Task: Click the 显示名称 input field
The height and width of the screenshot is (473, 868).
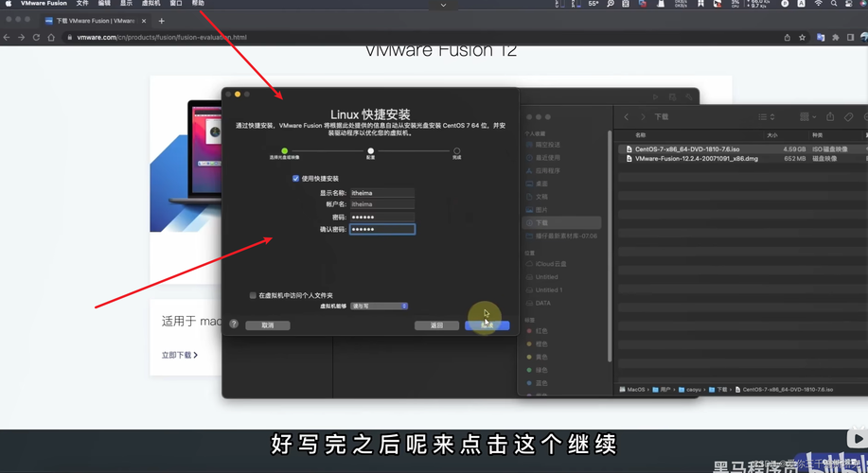Action: pos(382,193)
